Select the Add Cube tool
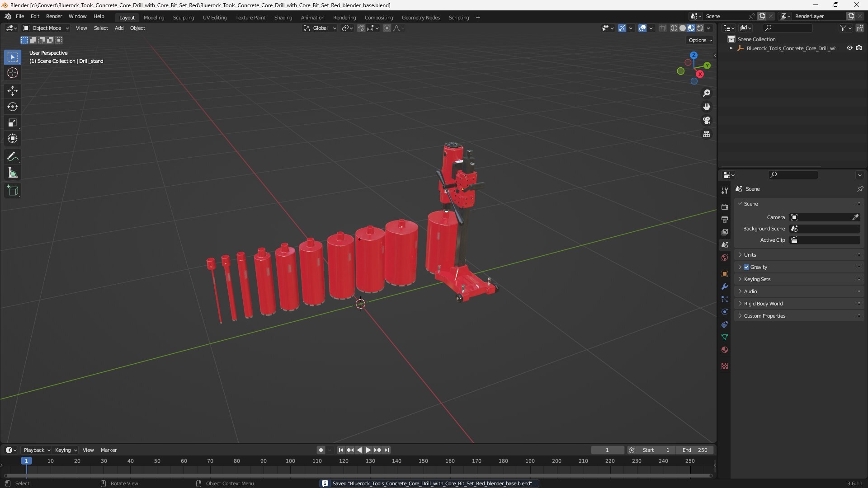This screenshot has width=868, height=488. (13, 191)
